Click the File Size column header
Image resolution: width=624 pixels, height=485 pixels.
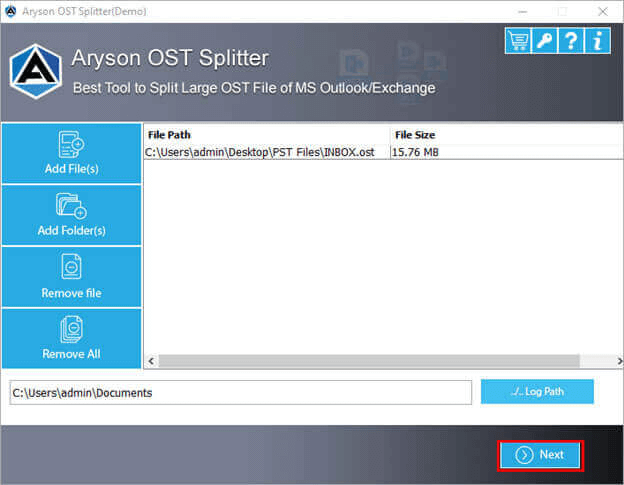pos(415,135)
